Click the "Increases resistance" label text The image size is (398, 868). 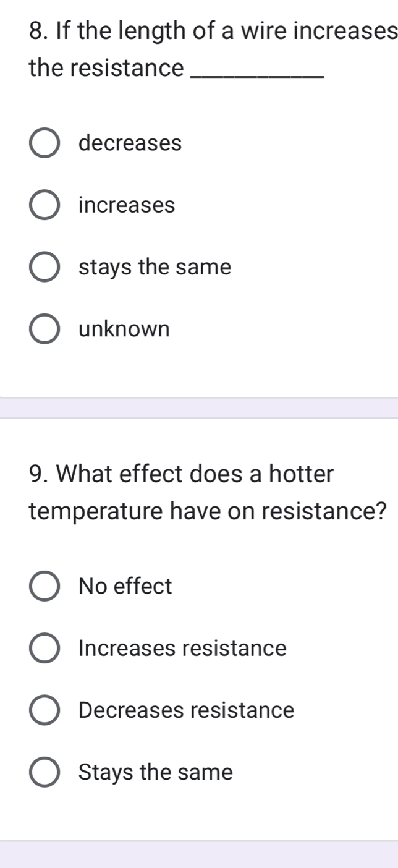click(182, 648)
